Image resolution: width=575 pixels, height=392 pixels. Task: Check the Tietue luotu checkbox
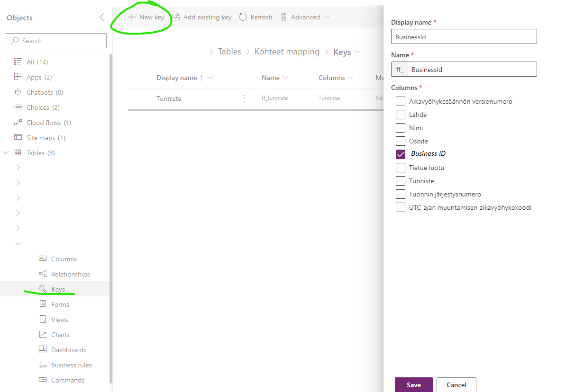(x=401, y=168)
